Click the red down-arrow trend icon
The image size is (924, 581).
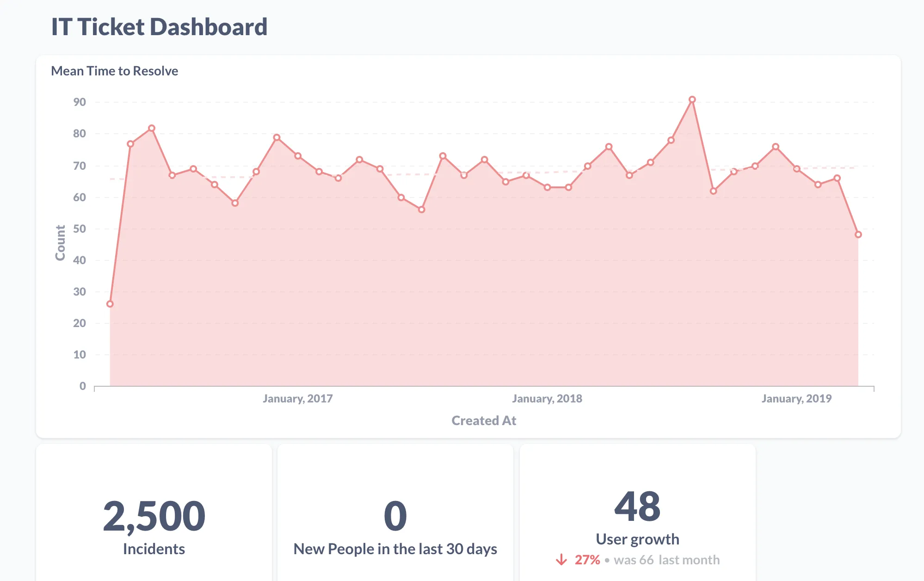coord(561,560)
